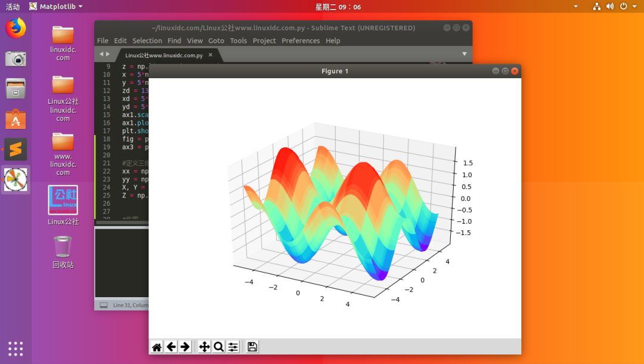Click the Figure 1 title bar

[335, 71]
